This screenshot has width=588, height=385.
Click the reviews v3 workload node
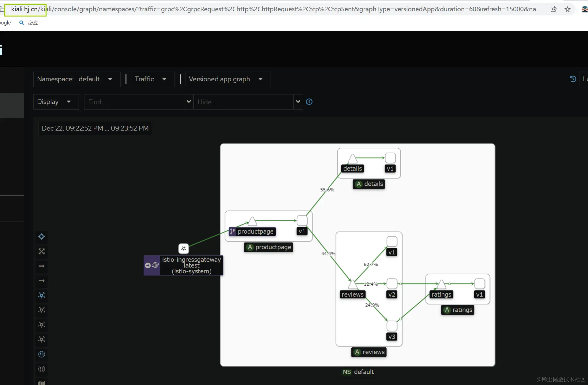click(392, 326)
